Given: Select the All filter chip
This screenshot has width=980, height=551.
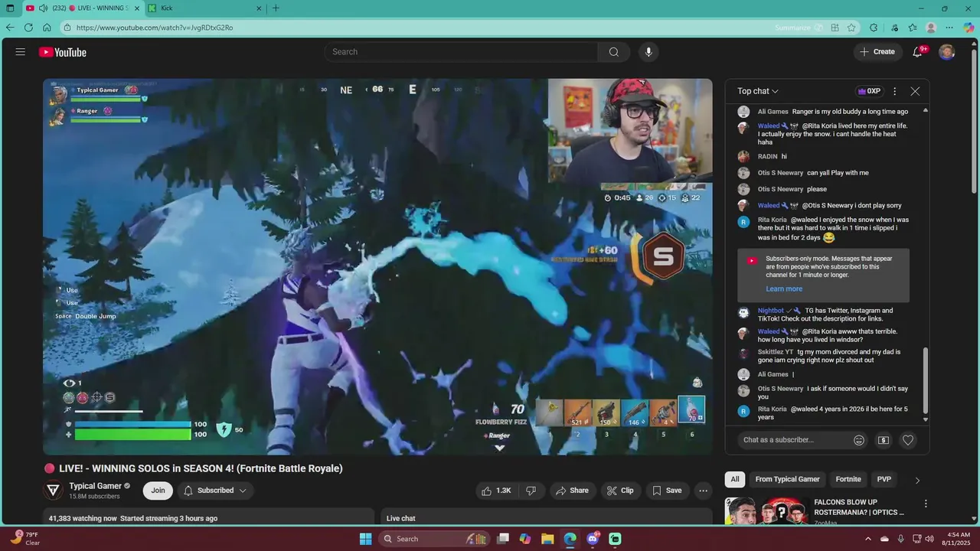Looking at the screenshot, I should tap(735, 480).
